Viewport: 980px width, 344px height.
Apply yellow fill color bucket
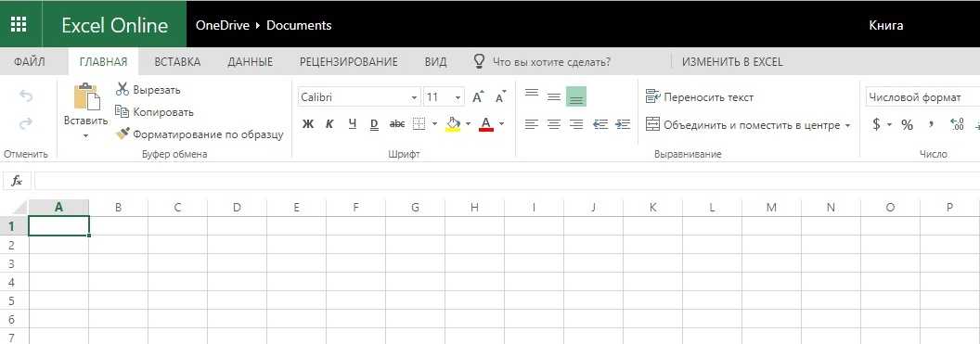[x=453, y=124]
